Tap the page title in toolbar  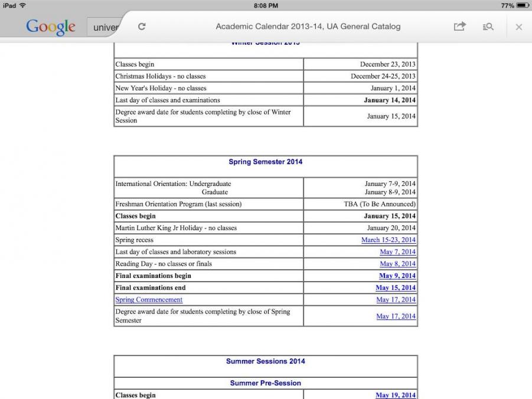pos(308,27)
